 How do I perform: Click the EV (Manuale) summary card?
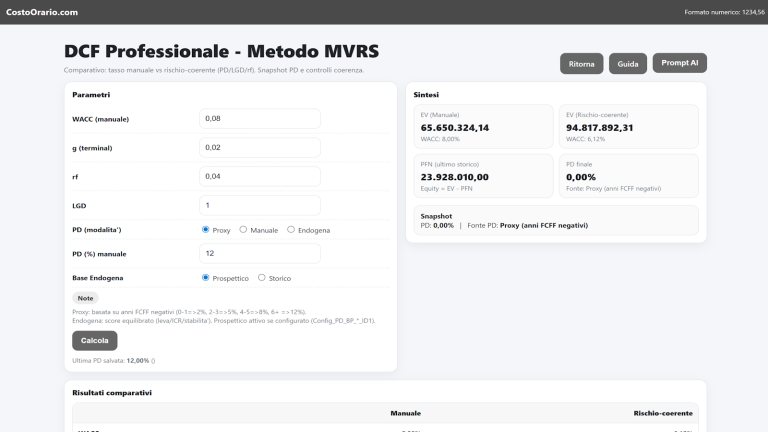pos(483,127)
